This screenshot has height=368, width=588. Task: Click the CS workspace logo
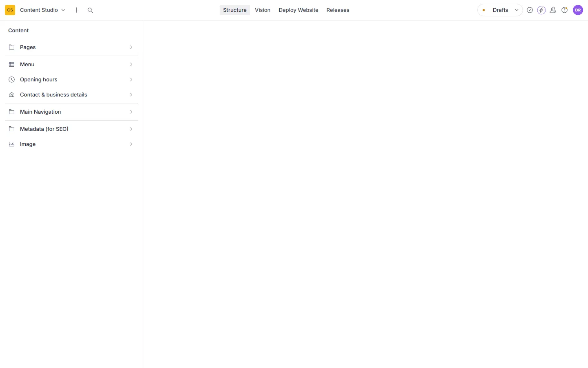pyautogui.click(x=10, y=10)
